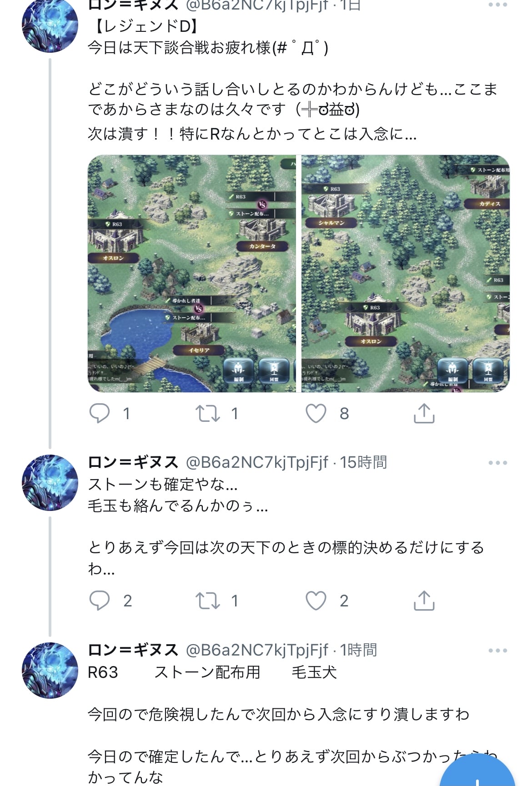Image resolution: width=532 pixels, height=786 pixels.
Task: Open ロン=ギヌス name on the 1時間 tweet
Action: [133, 650]
